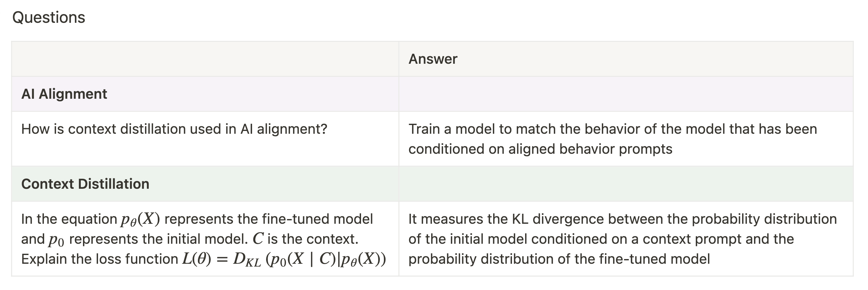Select the "Context Distillation" section row label

click(x=85, y=184)
